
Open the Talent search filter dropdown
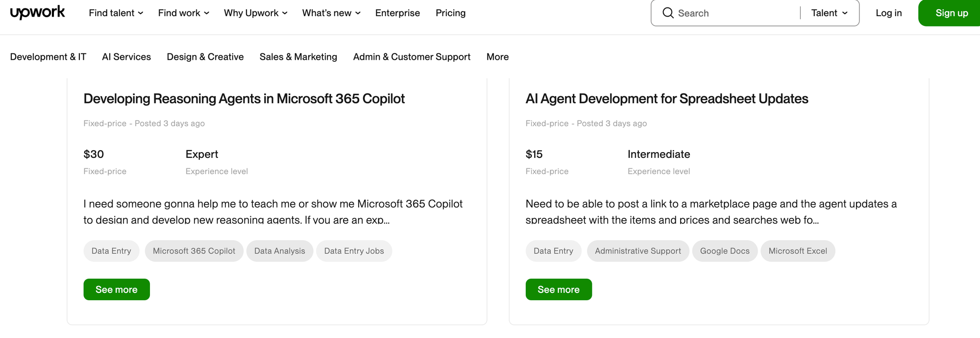tap(829, 13)
